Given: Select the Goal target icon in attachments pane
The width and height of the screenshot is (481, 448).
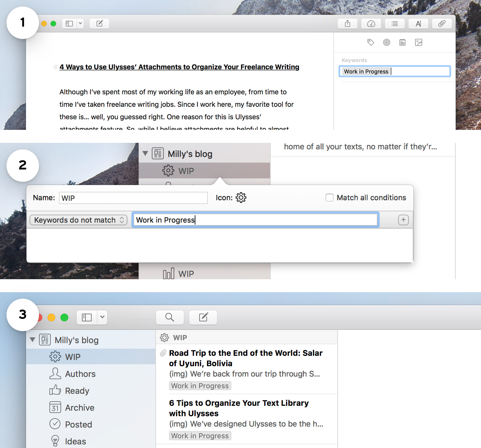Looking at the screenshot, I should tap(386, 42).
